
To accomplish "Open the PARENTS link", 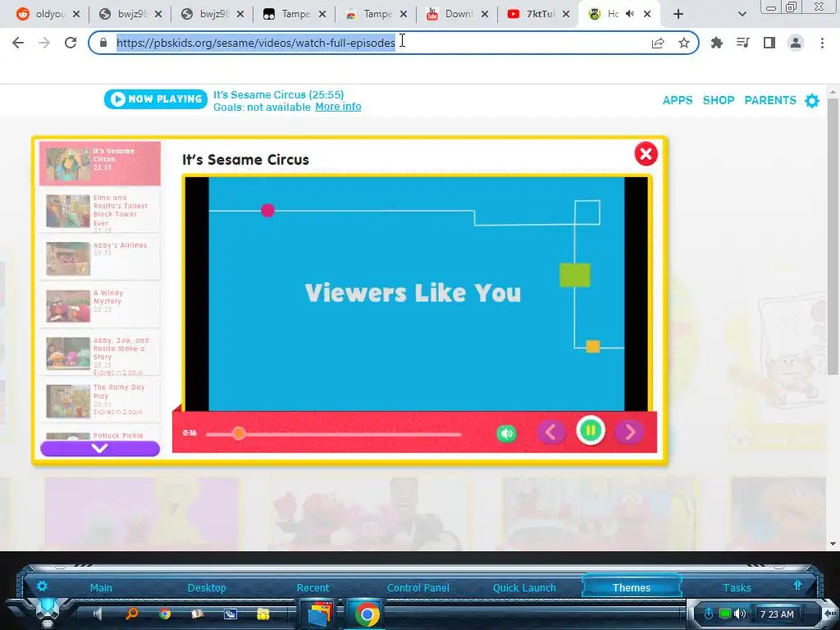I will coord(769,100).
